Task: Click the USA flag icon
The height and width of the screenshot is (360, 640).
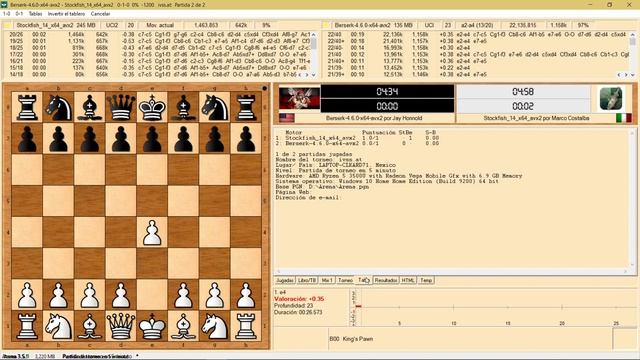Action: pyautogui.click(x=287, y=118)
